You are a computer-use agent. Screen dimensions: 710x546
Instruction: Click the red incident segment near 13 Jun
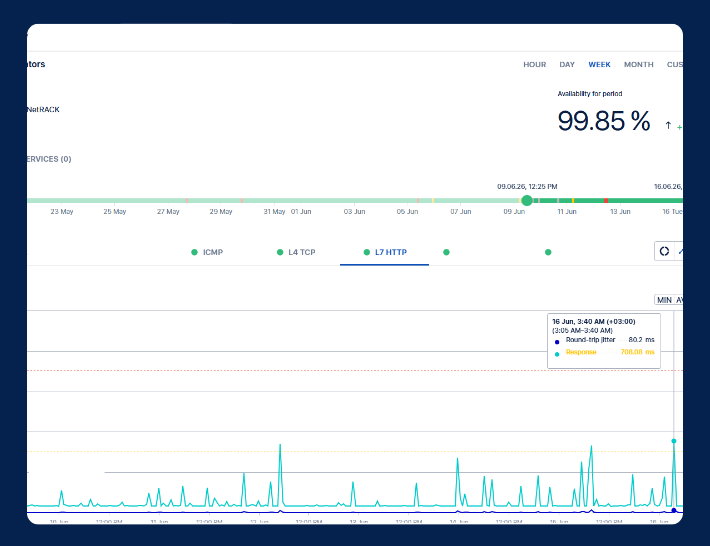click(606, 201)
